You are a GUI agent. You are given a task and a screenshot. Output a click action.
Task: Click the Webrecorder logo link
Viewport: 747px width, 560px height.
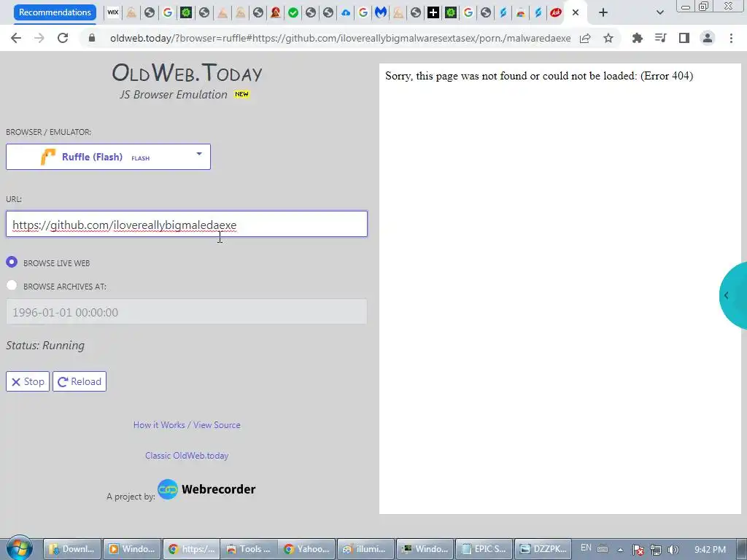click(x=206, y=489)
